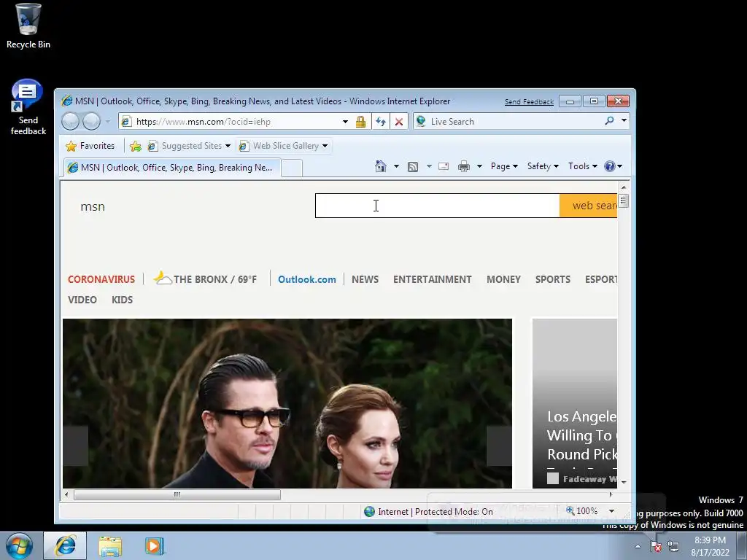
Task: Show next carousel slide arrow
Action: coord(499,446)
